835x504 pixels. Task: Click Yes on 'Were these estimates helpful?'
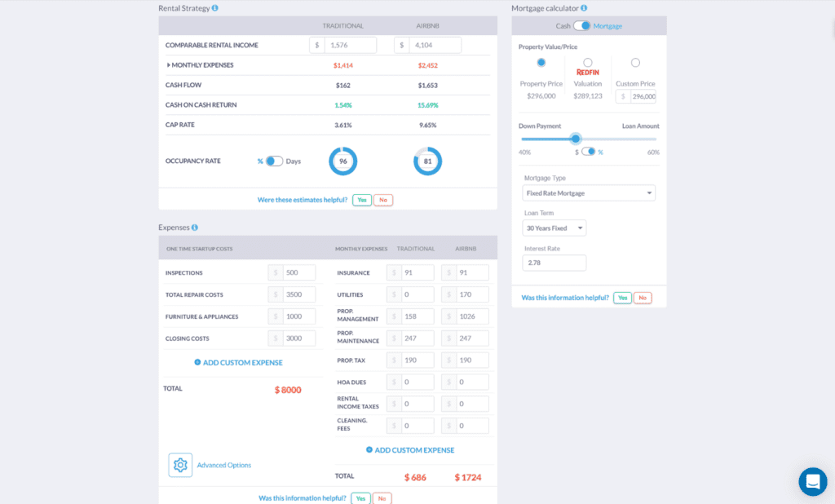(360, 199)
